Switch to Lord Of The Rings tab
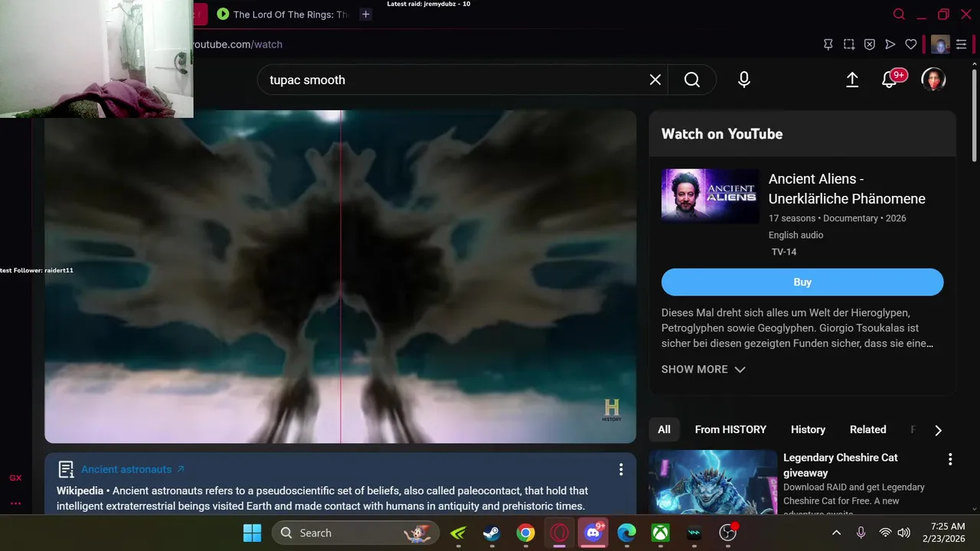The image size is (980, 551). (283, 14)
